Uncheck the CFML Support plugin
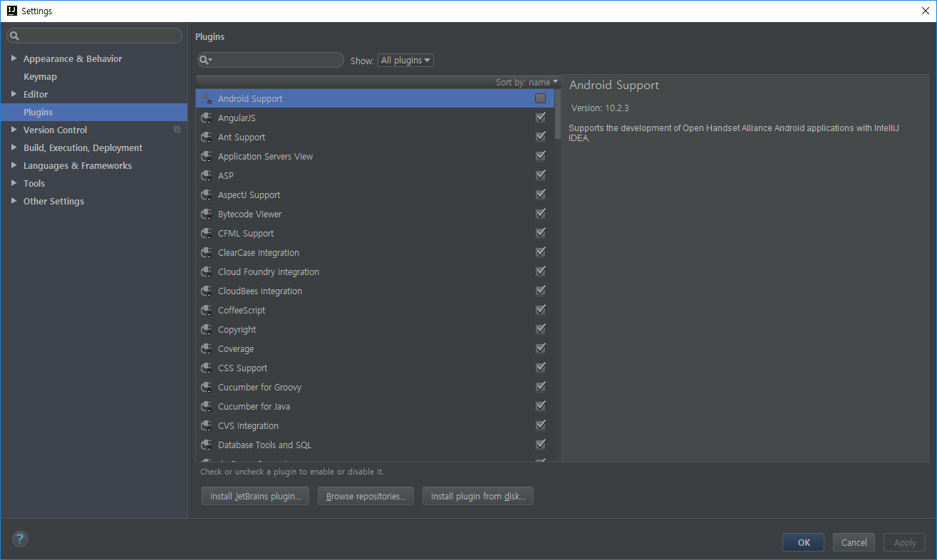This screenshot has height=560, width=937. pos(541,233)
